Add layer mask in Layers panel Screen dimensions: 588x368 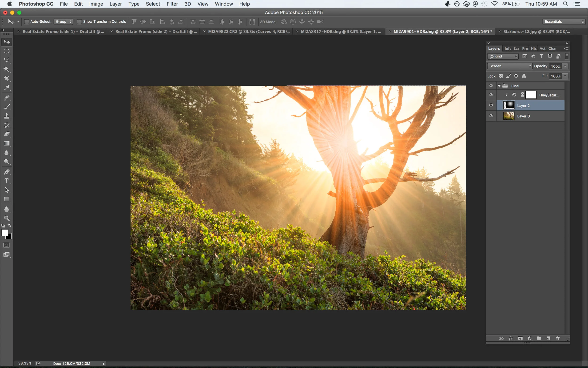[x=520, y=339]
